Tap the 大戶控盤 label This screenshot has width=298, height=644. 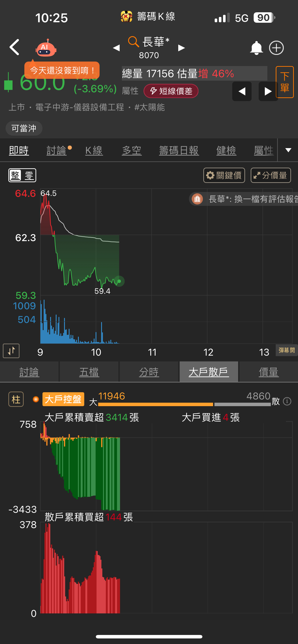tap(63, 399)
